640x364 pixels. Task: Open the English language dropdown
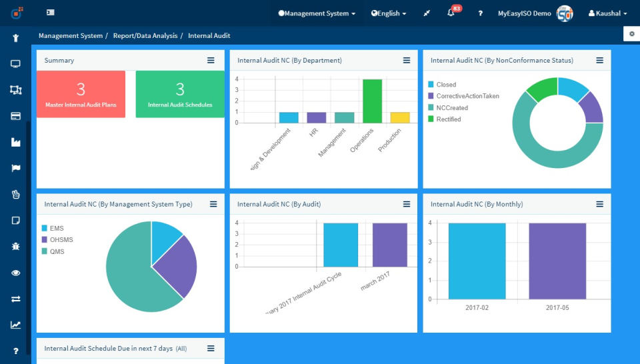click(x=389, y=13)
